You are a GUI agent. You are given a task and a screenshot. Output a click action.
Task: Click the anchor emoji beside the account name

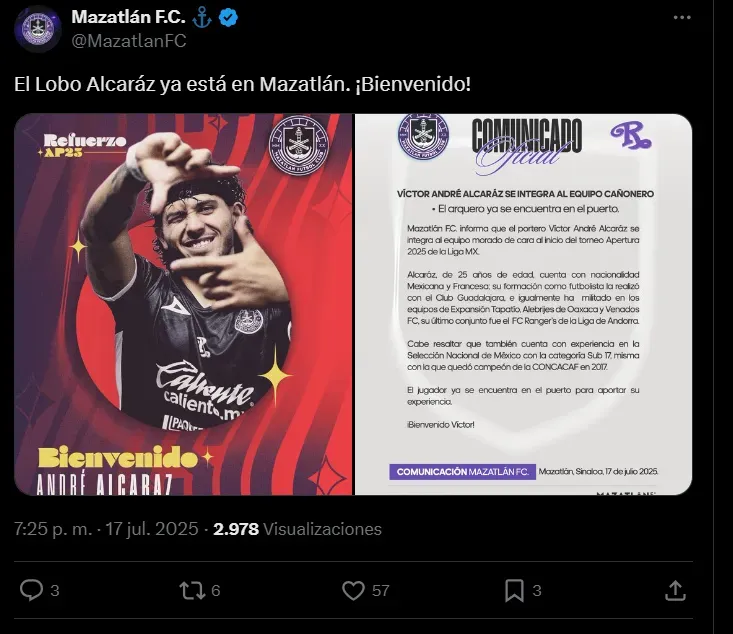point(202,17)
